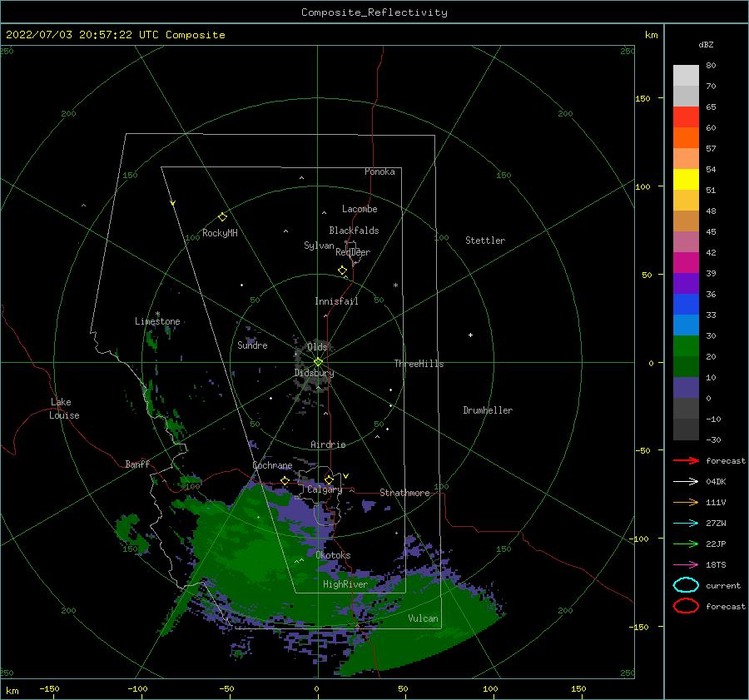The image size is (749, 700).
Task: Click the cyan 27ZW arrow icon
Action: (x=686, y=524)
